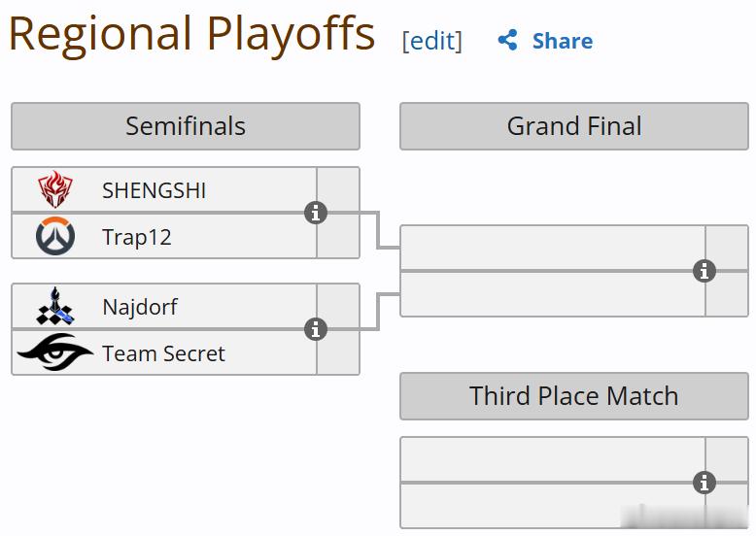Click the Semifinals column header
Viewport: 756px width, 536px height.
tap(186, 126)
